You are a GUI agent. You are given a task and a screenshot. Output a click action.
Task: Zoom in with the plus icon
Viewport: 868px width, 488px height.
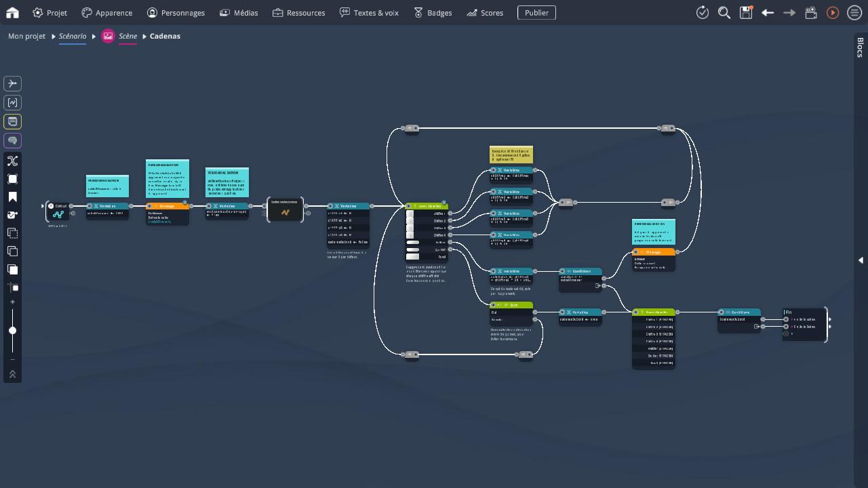12,302
